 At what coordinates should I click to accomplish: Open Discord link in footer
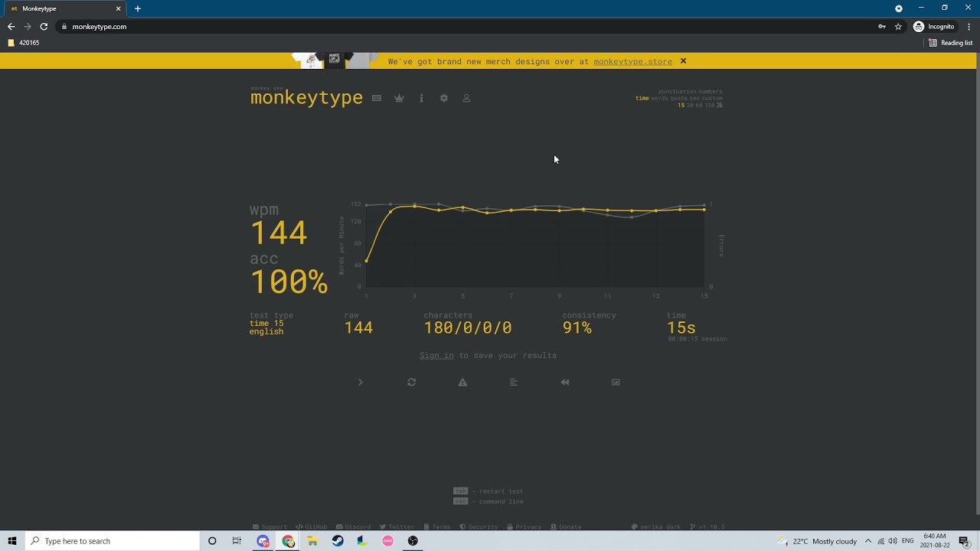click(353, 527)
